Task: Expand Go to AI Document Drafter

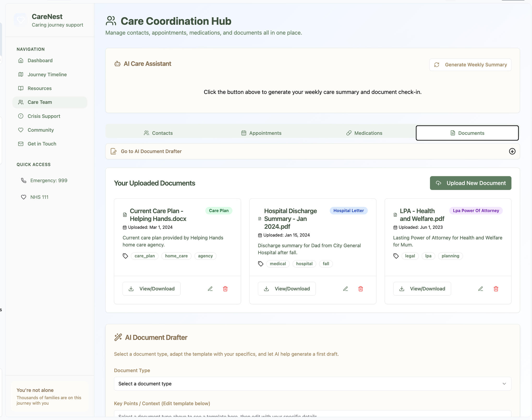Action: click(151, 151)
